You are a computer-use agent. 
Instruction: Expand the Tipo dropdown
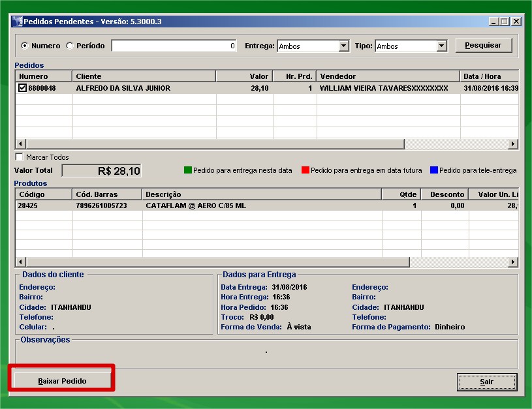coord(441,46)
